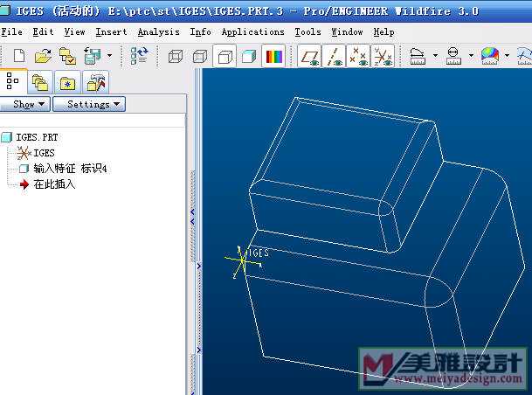Switch to Folder Browser navigator tab
532x395 pixels.
tap(40, 82)
